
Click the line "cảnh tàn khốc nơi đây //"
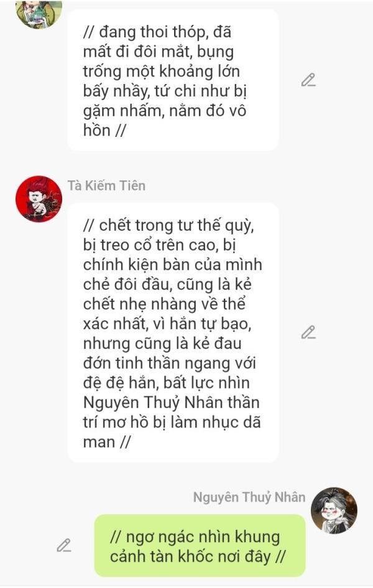point(198,556)
